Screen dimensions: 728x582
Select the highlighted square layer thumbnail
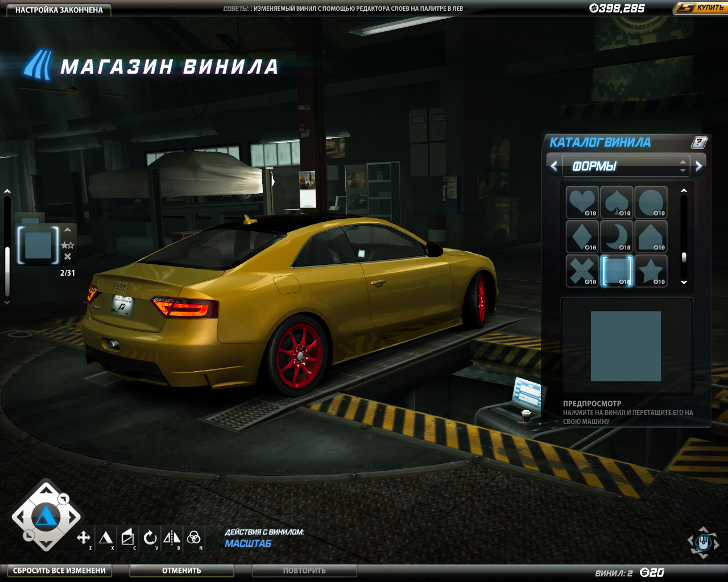point(38,246)
